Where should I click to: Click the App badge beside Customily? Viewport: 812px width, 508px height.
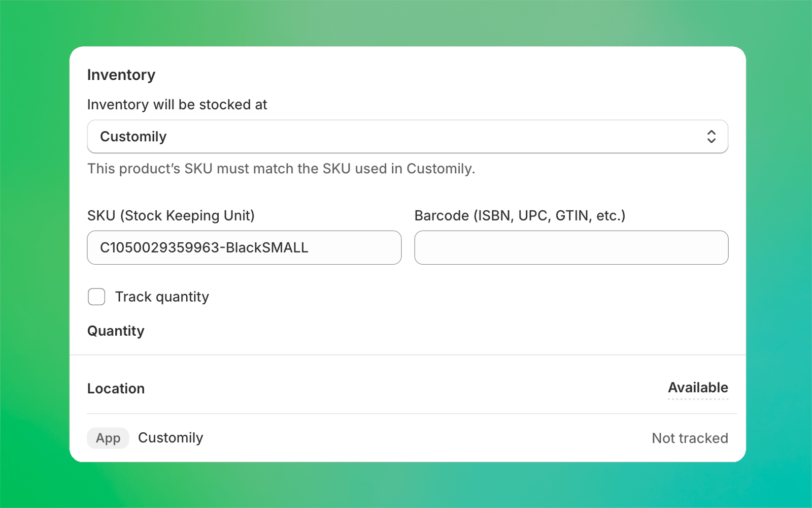coord(108,438)
